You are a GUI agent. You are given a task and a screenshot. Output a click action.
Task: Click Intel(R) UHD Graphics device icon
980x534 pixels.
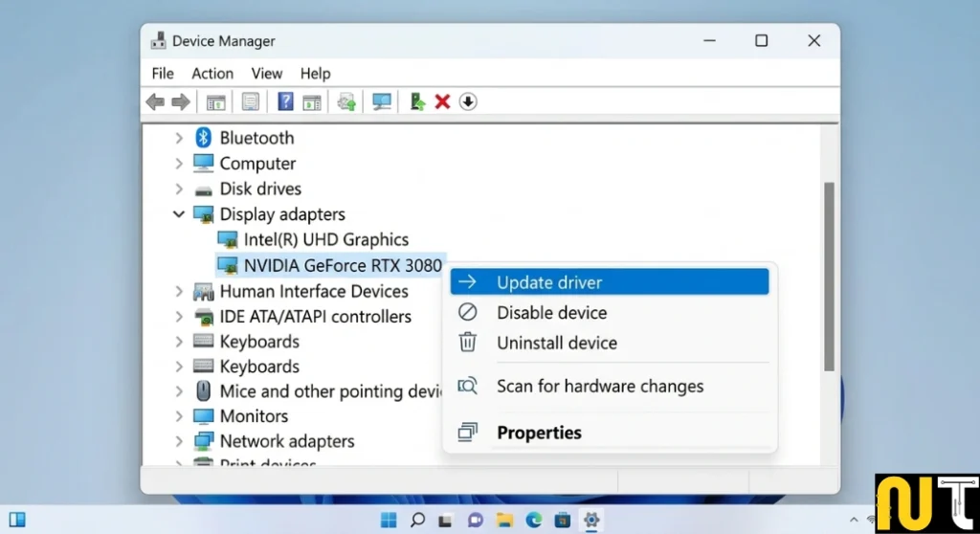pyautogui.click(x=228, y=239)
